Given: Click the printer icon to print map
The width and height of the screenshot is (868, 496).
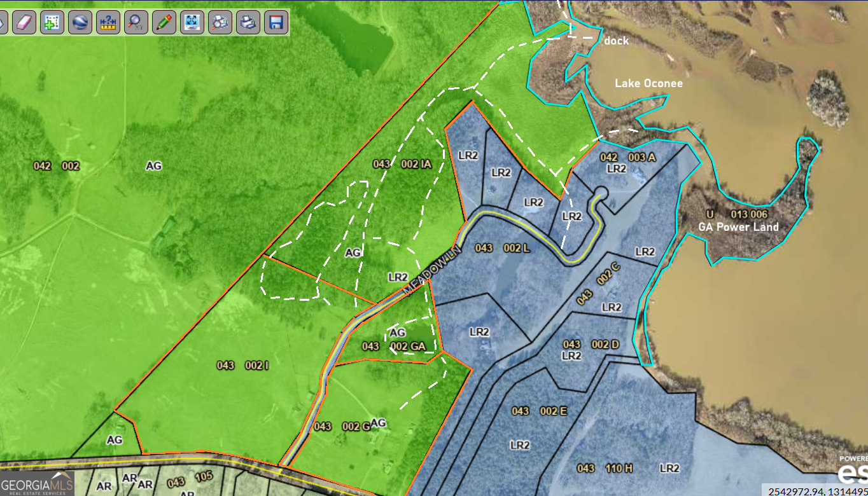Looking at the screenshot, I should (248, 22).
